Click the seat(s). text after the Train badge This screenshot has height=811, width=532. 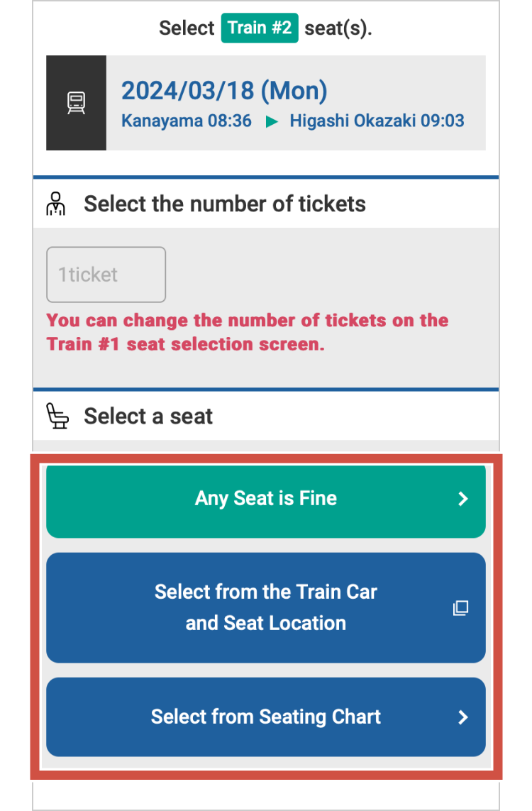[338, 28]
